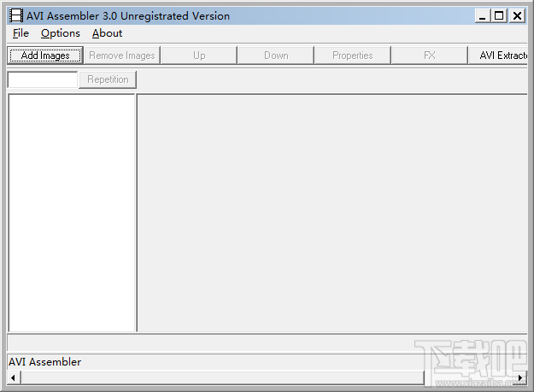The width and height of the screenshot is (534, 392).
Task: Click the left arrow of the horizontal scrollbar
Action: click(x=14, y=377)
